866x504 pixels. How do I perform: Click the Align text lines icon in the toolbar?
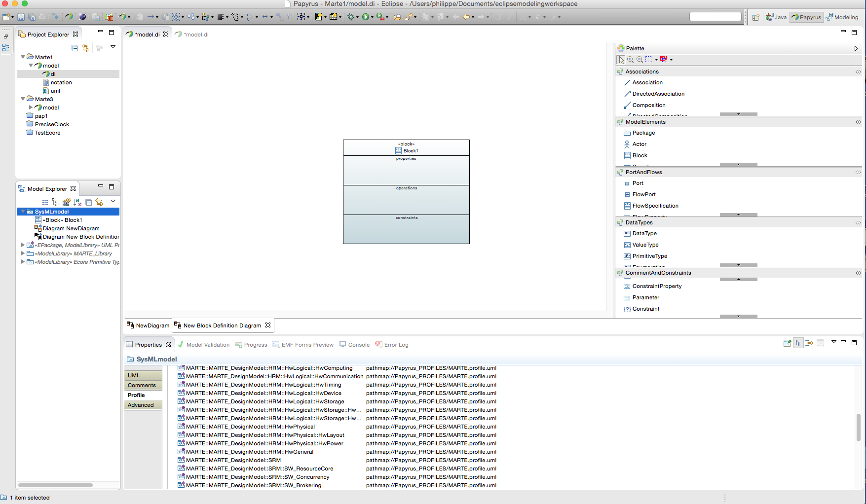[221, 17]
